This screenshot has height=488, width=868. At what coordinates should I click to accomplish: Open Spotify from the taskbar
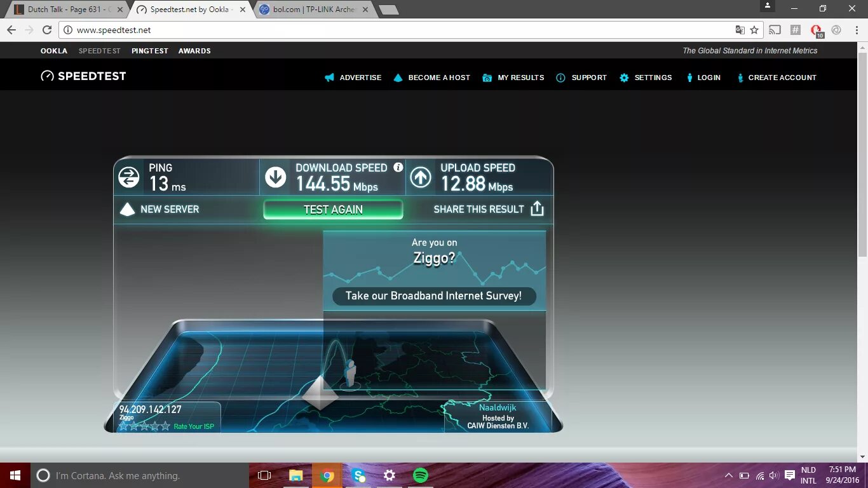[421, 475]
